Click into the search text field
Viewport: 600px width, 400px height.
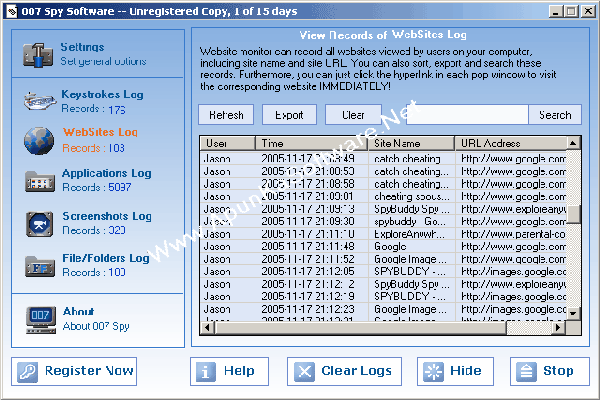(x=467, y=115)
